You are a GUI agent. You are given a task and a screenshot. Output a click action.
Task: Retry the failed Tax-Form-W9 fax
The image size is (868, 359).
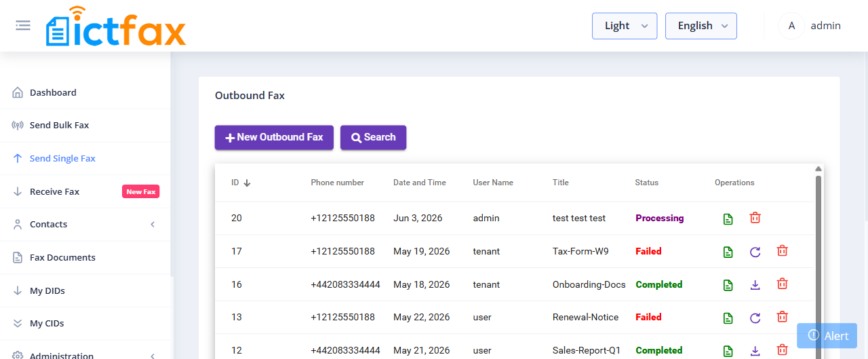755,252
